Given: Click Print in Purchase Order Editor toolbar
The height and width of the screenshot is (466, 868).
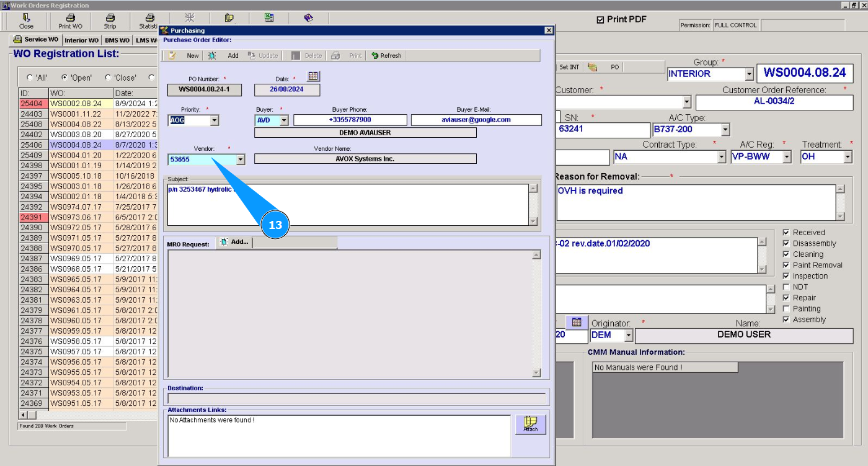Looking at the screenshot, I should coord(347,55).
